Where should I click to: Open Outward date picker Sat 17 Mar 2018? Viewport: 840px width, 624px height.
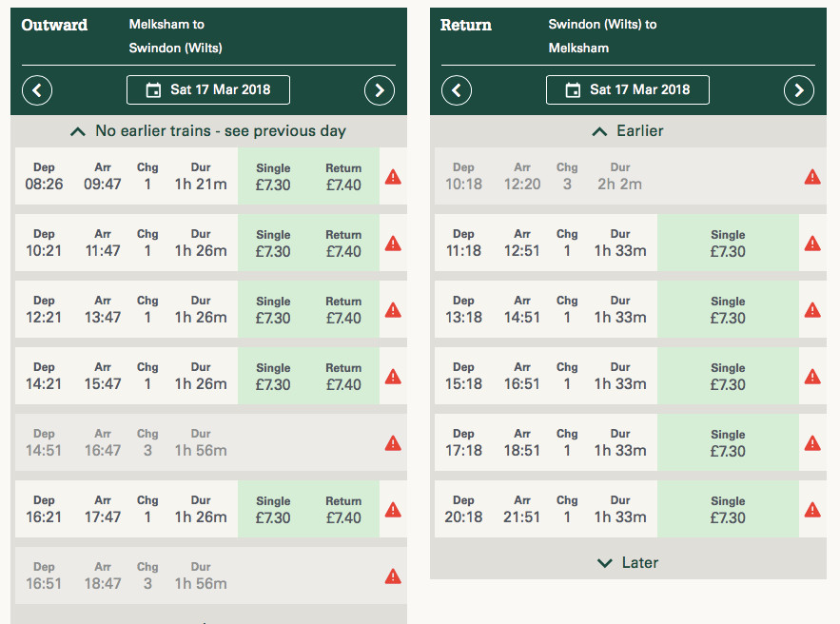(x=208, y=90)
